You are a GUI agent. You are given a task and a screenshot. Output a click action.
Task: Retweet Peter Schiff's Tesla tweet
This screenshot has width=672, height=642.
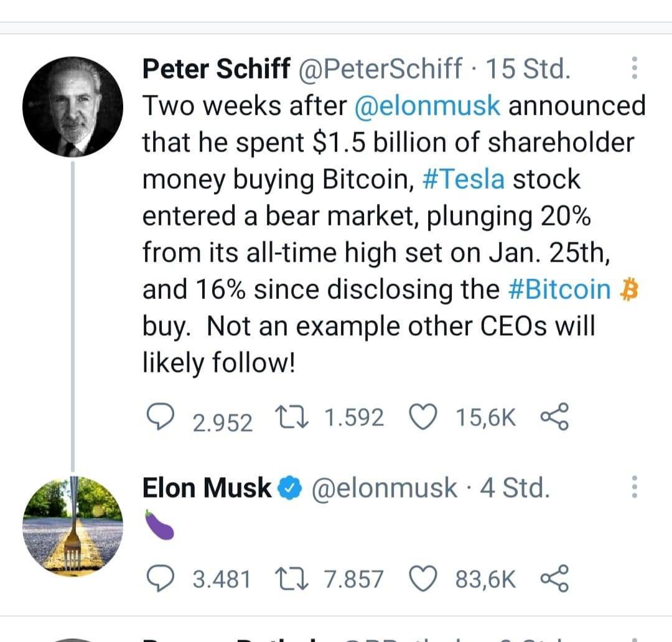[290, 417]
